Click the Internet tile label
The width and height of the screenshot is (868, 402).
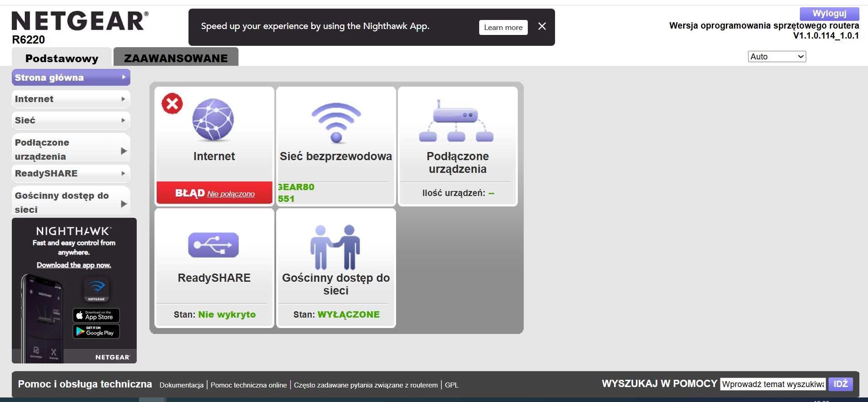click(214, 156)
